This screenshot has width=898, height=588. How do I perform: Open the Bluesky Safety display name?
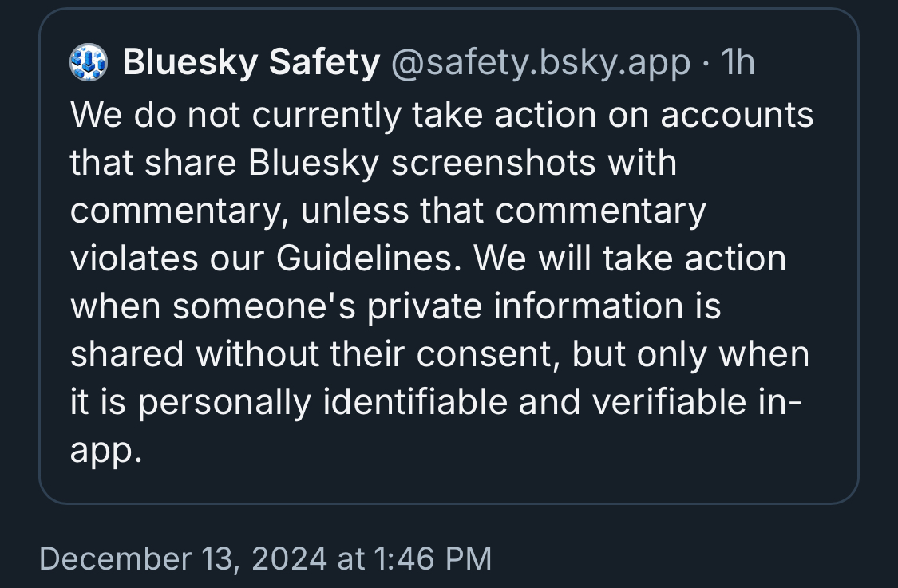[x=251, y=62]
